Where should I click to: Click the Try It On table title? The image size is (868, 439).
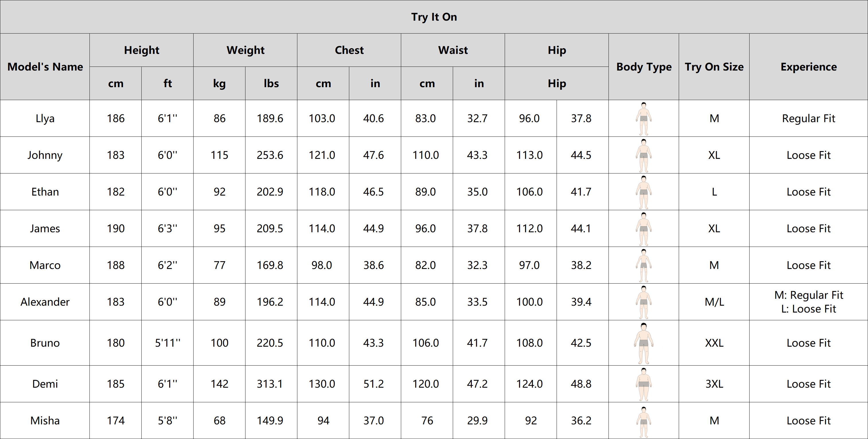pyautogui.click(x=434, y=17)
